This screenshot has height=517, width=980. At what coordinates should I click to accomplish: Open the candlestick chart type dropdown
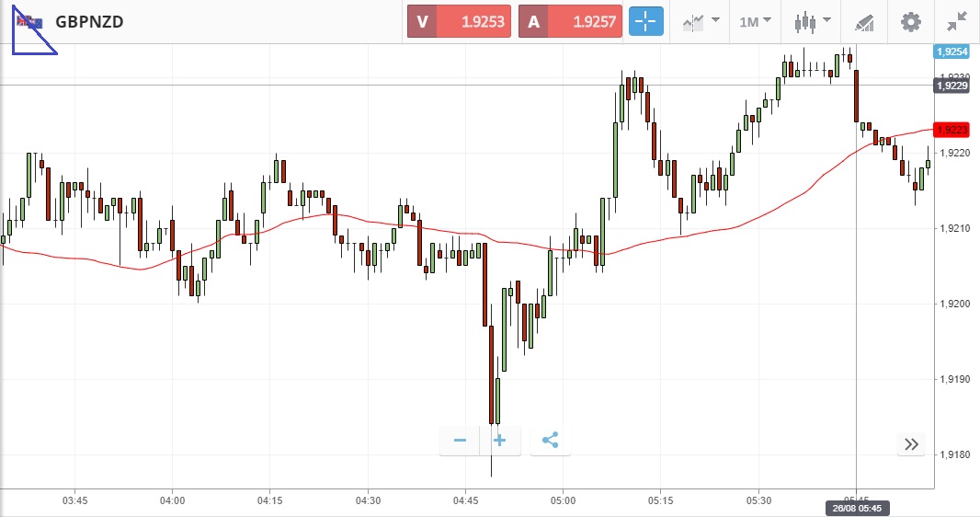[x=813, y=21]
